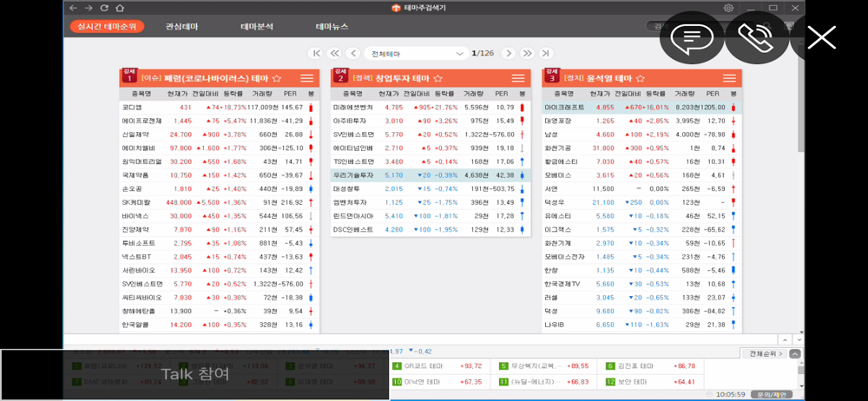
Task: Select the 신일제약 stock row
Action: coord(220,134)
